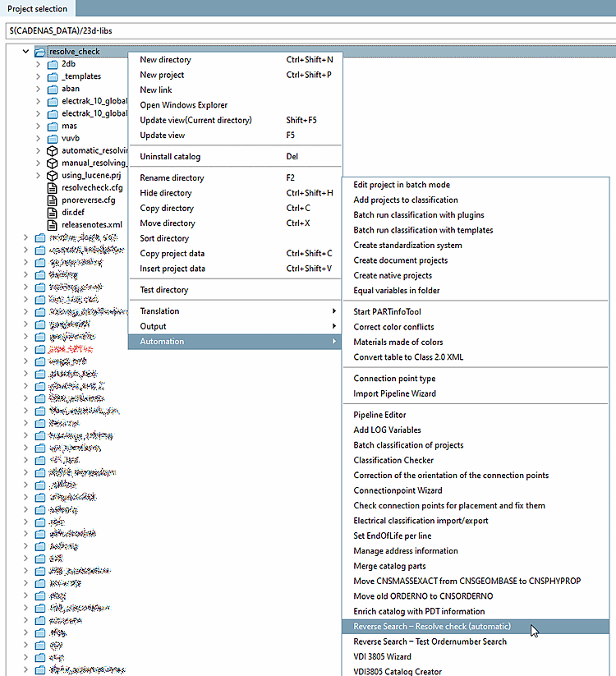Choose Hide directory
The image size is (616, 676).
pos(235,193)
